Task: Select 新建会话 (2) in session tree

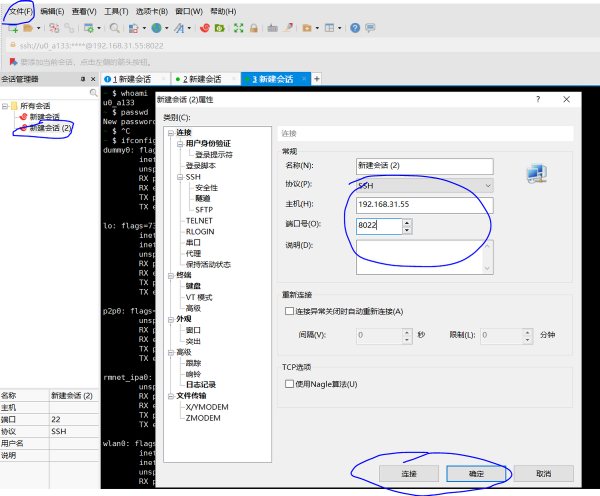Action: pyautogui.click(x=50, y=128)
